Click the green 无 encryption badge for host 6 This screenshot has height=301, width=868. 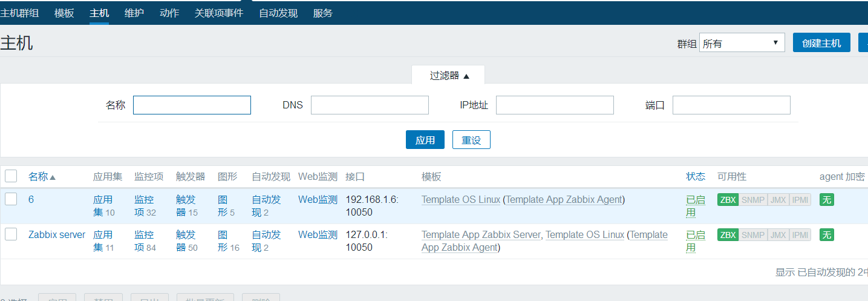tap(826, 200)
